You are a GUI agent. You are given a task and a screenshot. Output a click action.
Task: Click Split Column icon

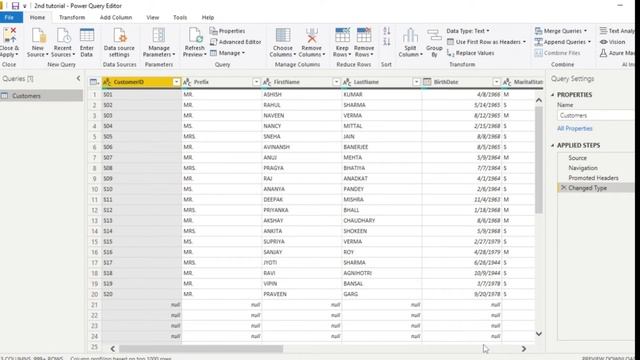[410, 36]
